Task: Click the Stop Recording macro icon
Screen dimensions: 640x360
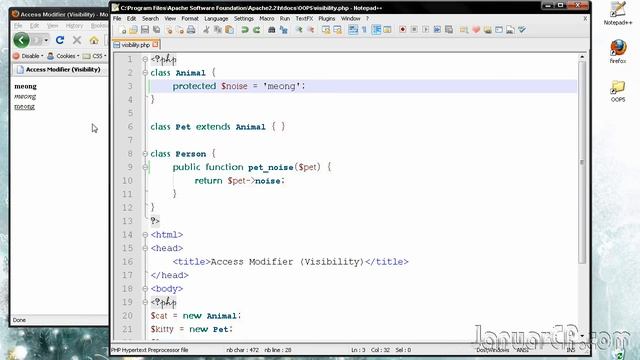Action: [414, 30]
